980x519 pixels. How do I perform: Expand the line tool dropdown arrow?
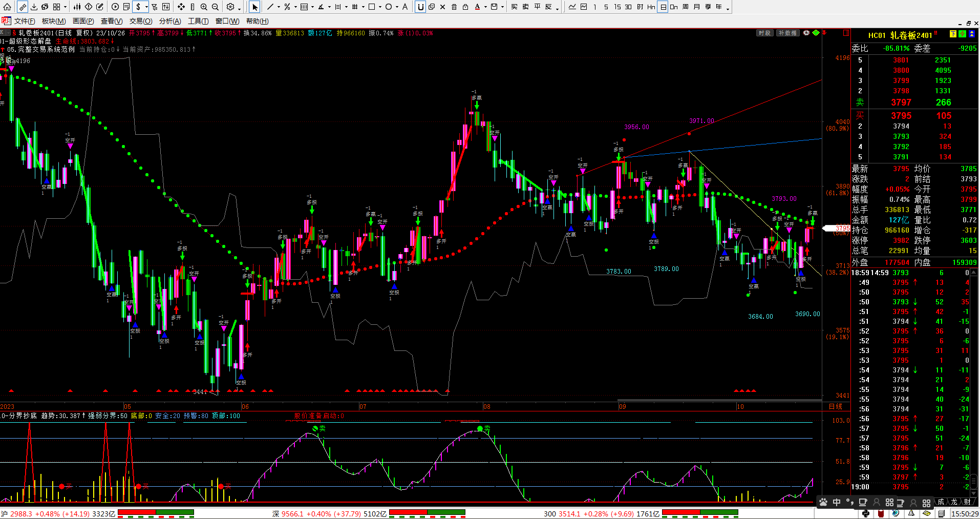[x=278, y=7]
